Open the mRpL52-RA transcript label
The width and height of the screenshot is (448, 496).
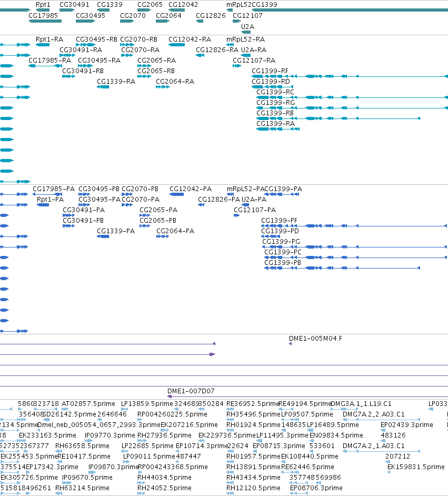coord(246,39)
